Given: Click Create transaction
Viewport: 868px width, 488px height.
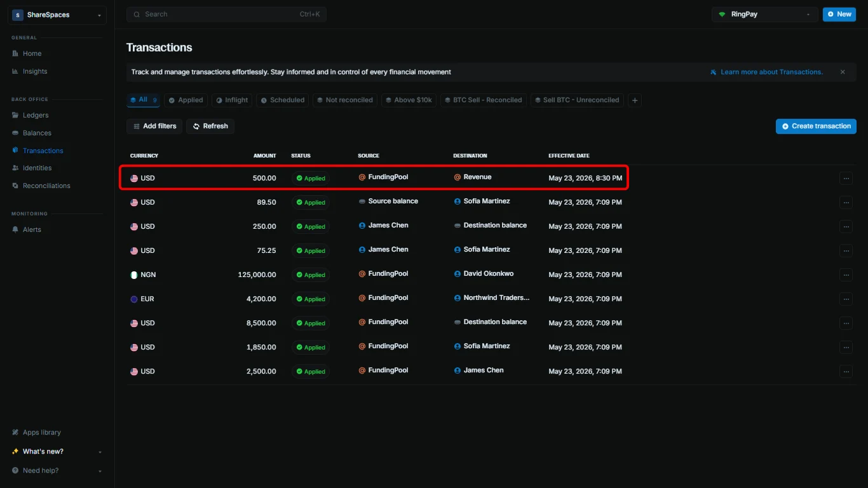Looking at the screenshot, I should (816, 126).
